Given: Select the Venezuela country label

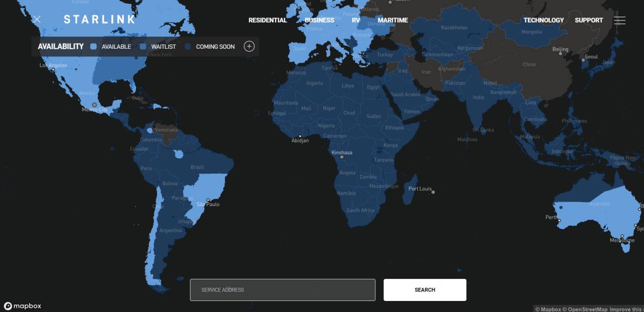Looking at the screenshot, I should point(167,130).
